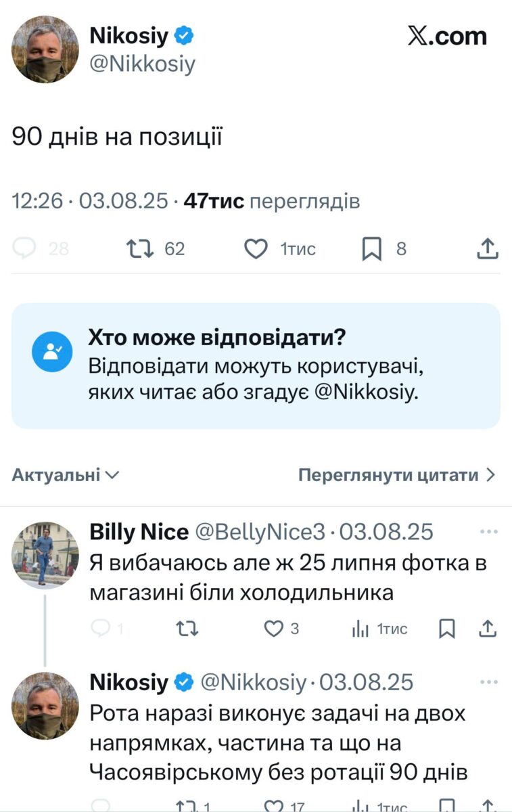Image resolution: width=512 pixels, height=812 pixels.
Task: Reply to the main post via comment icon
Action: [25, 250]
